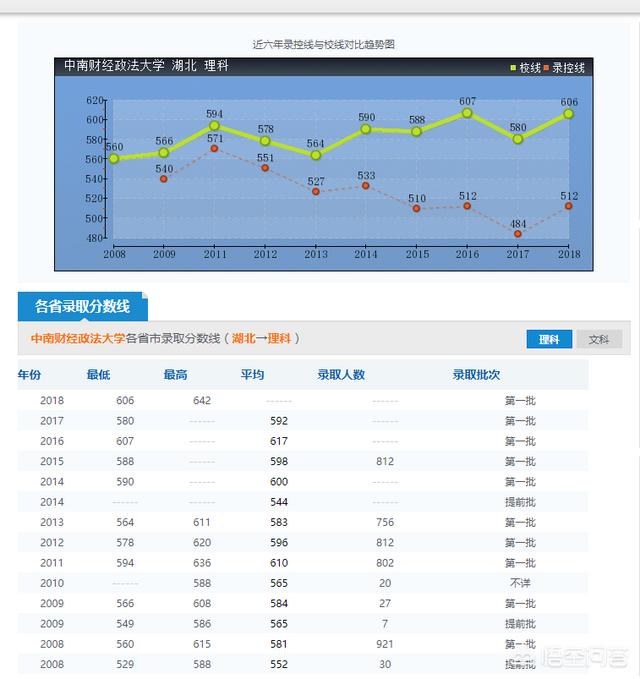Select the 617 average in the 2016 row
Image resolution: width=640 pixels, height=679 pixels.
tap(279, 441)
